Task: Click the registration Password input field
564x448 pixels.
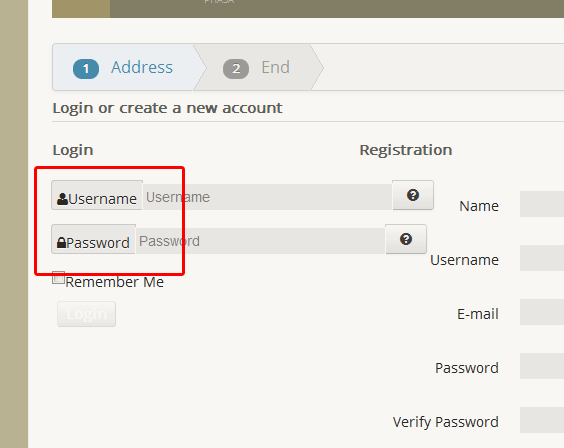Action: coord(542,366)
